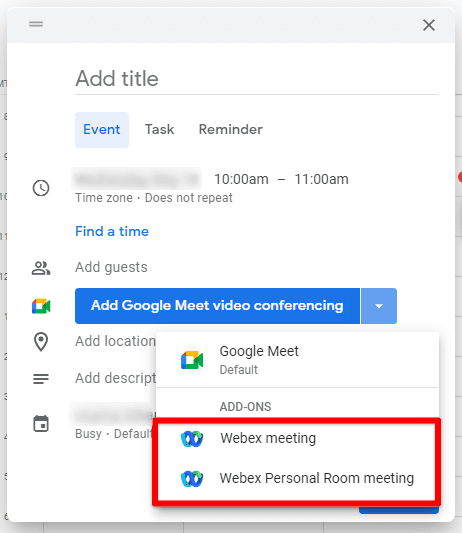Image resolution: width=462 pixels, height=533 pixels.
Task: Select the Event tab
Action: (102, 130)
